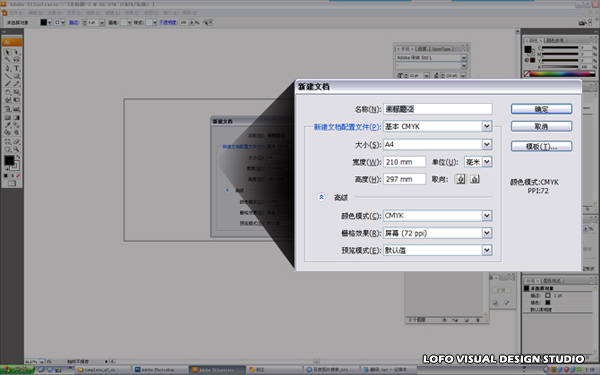
Task: Collapse the 高级 advanced section
Action: pos(321,197)
